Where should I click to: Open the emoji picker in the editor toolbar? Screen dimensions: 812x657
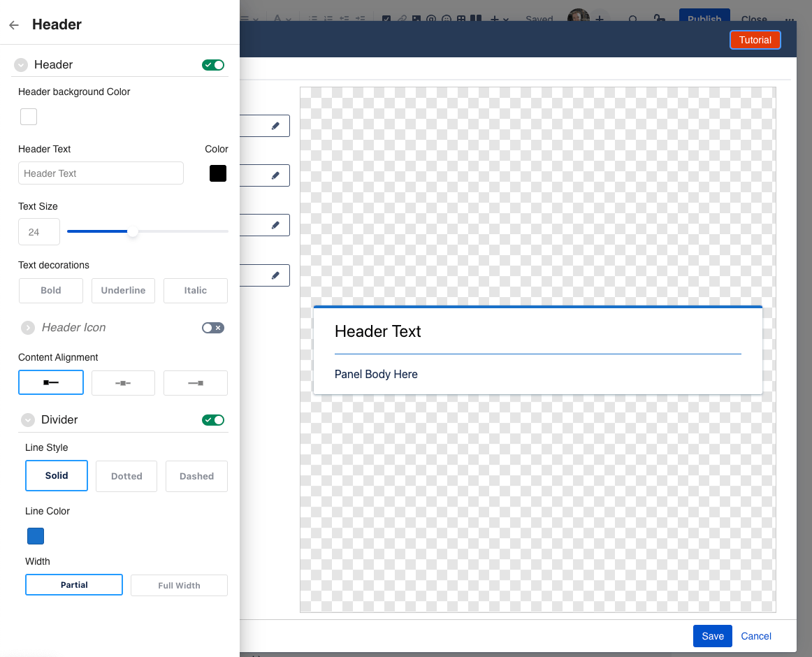(447, 18)
